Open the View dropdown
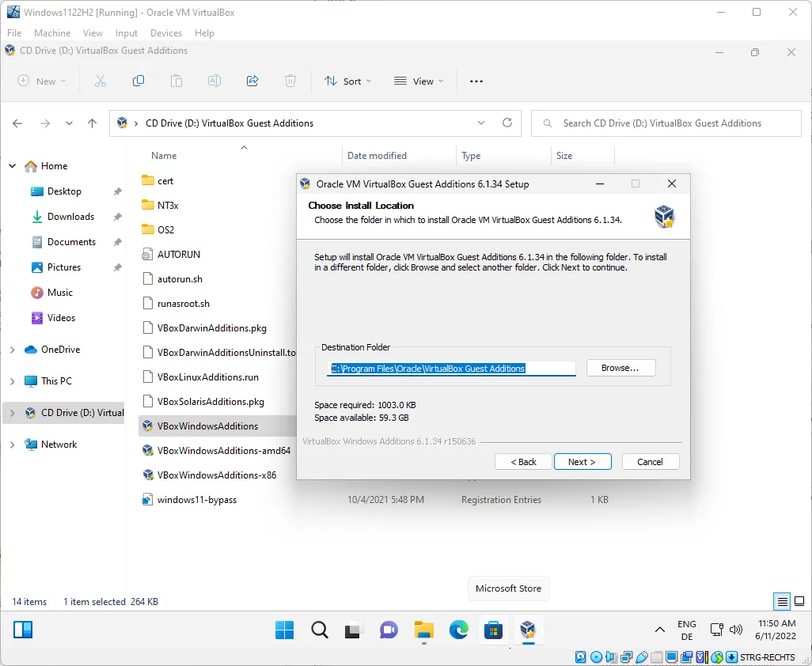This screenshot has width=812, height=666. [x=419, y=81]
